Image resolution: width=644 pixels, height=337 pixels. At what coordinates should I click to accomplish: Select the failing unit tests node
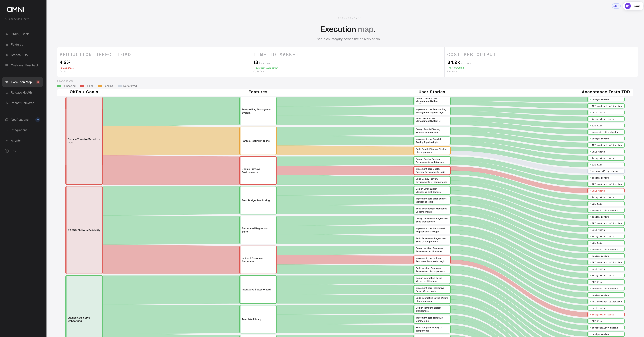pos(606,191)
